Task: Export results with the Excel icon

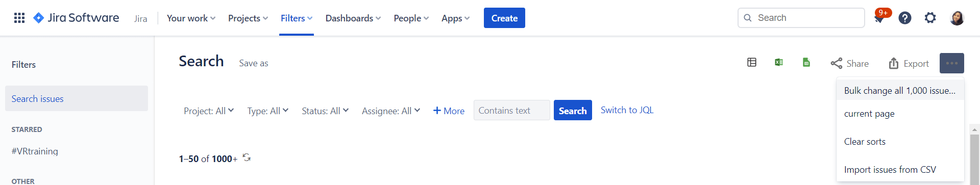Action: 779,62
